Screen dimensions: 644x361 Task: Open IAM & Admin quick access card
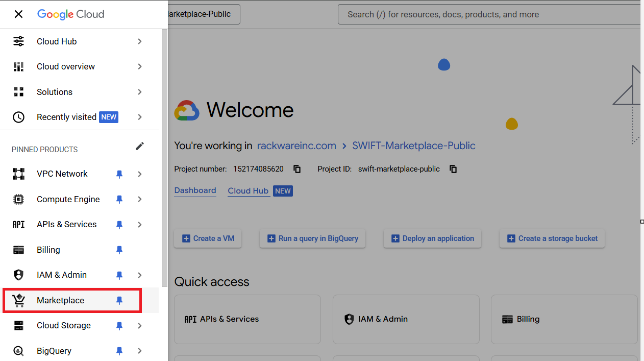(406, 319)
